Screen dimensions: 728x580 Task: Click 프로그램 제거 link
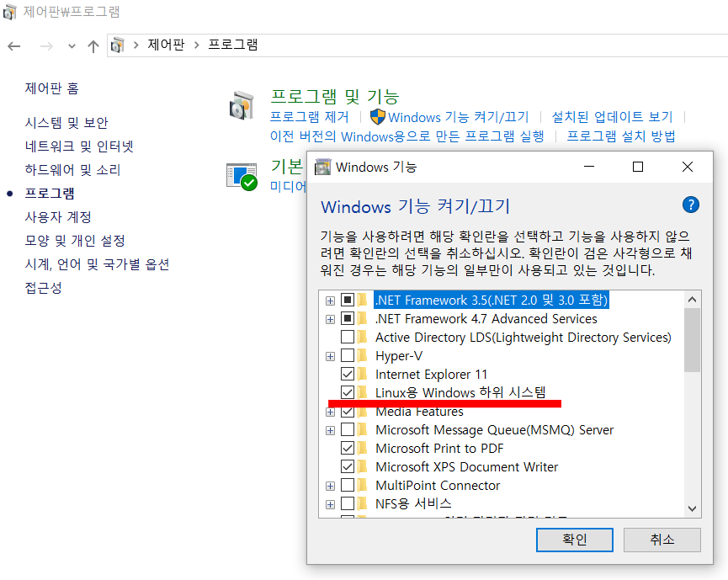[x=309, y=116]
